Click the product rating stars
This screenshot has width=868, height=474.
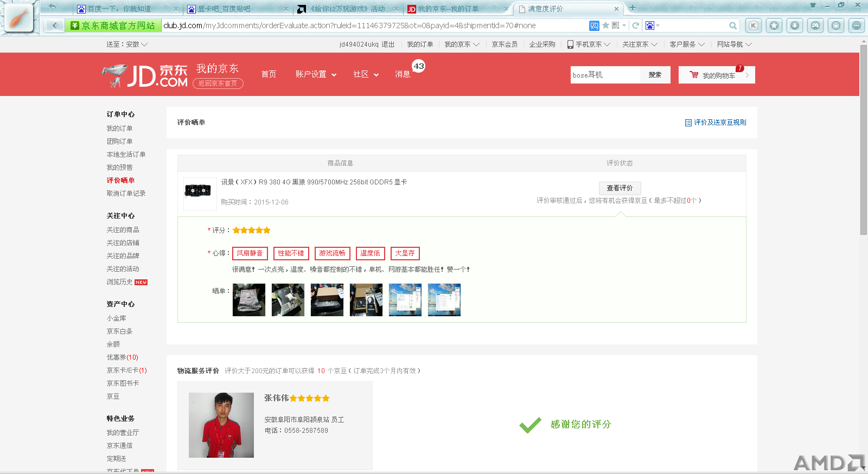251,230
